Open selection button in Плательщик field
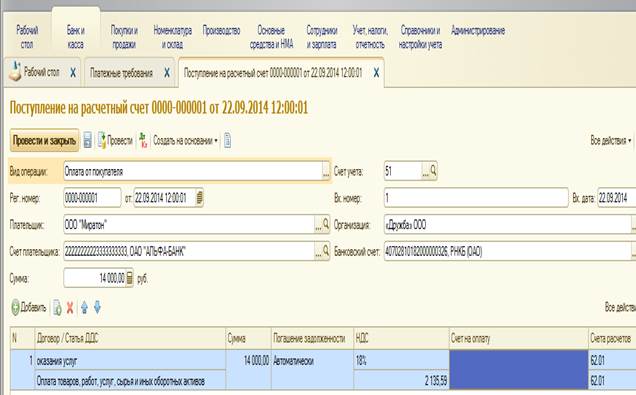This screenshot has width=636, height=395. (x=318, y=224)
